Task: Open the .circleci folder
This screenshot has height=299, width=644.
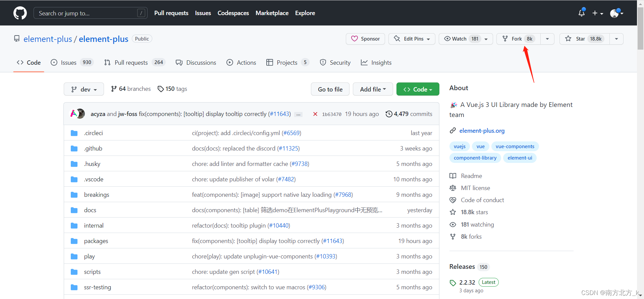Action: [x=94, y=133]
